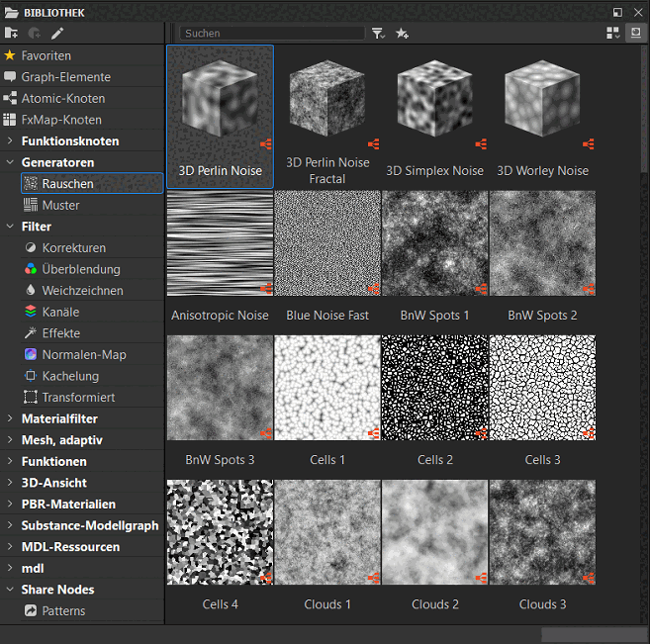Undock the Bibliothek panel
Viewport: 650px width, 644px height.
[617, 13]
